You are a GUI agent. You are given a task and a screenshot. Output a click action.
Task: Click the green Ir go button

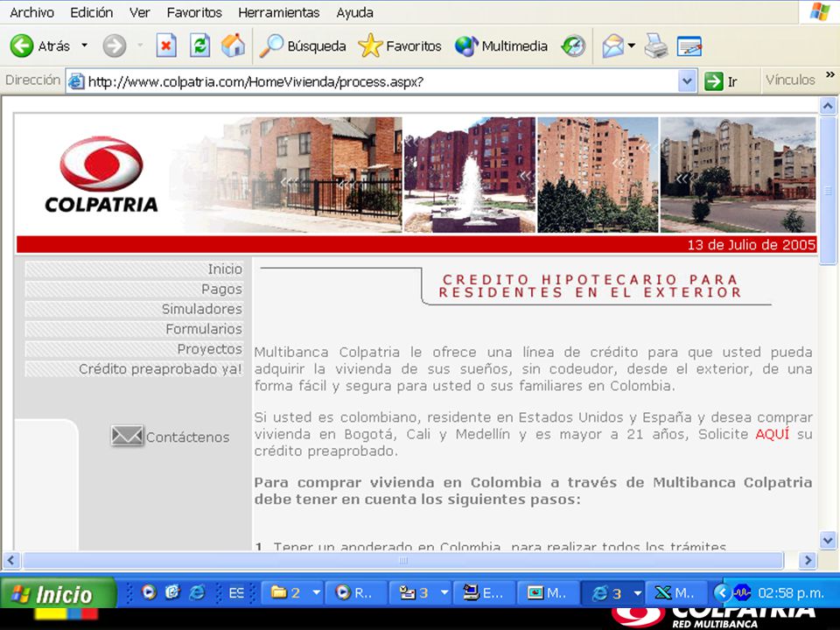pos(721,82)
